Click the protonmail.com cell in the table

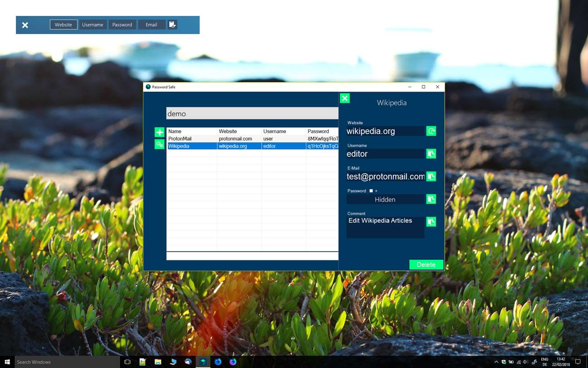(x=240, y=139)
